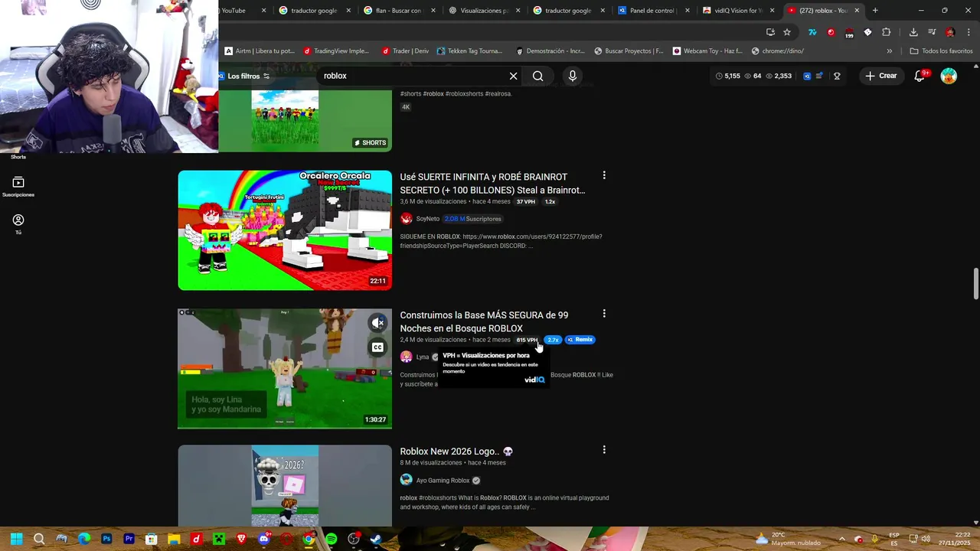Open the notifications bell
The image size is (980, 551).
click(x=920, y=76)
